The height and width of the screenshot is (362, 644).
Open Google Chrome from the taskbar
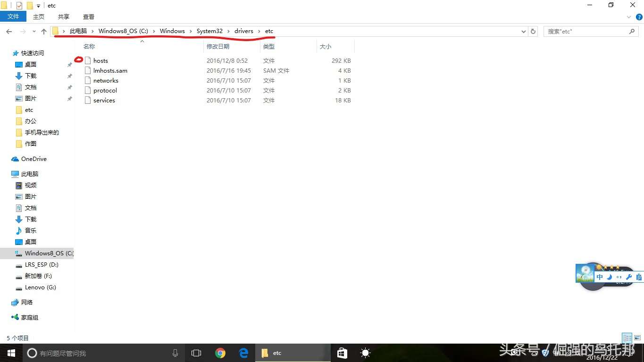[220, 353]
